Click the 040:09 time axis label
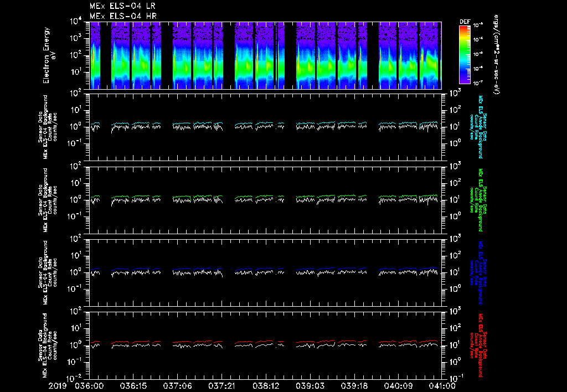The height and width of the screenshot is (392, 567). (x=398, y=386)
